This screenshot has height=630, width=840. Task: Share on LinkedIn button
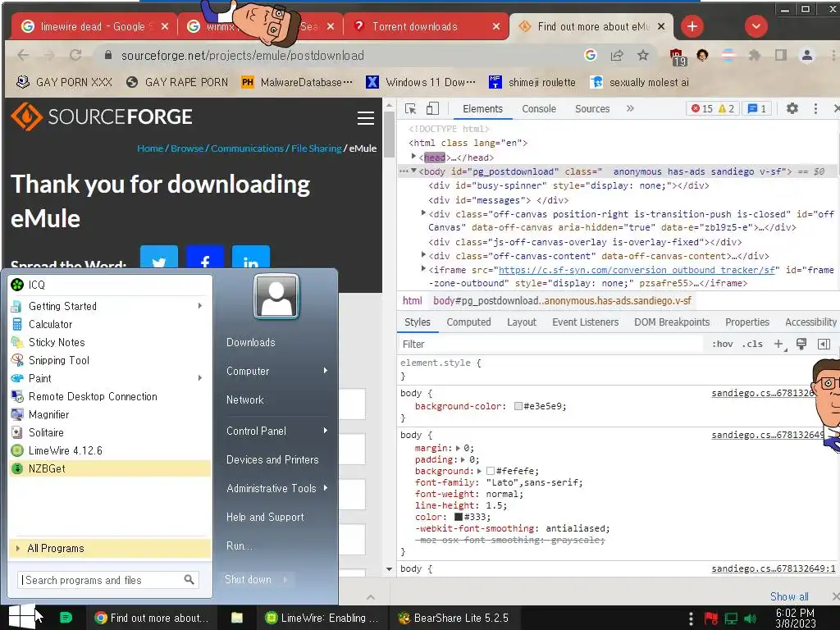pos(251,258)
